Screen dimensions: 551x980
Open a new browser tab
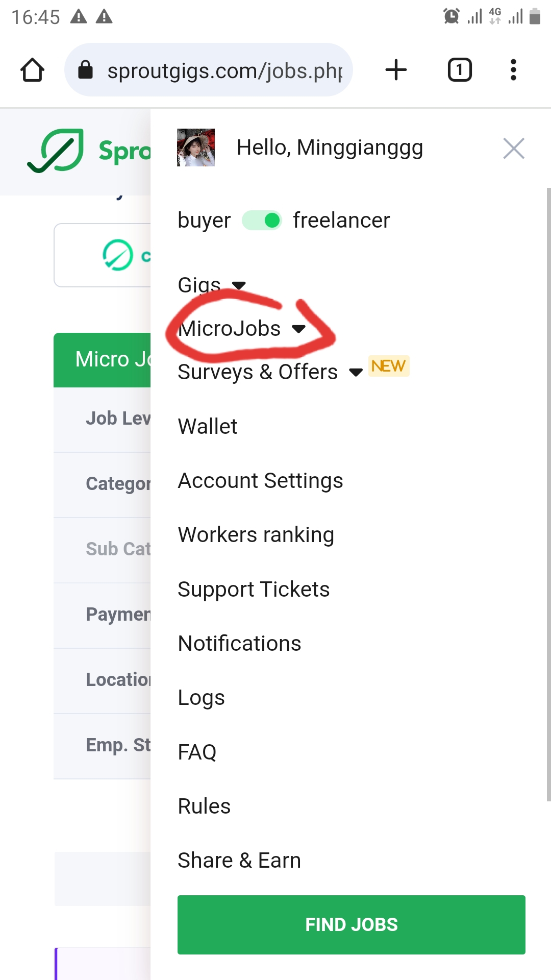396,70
